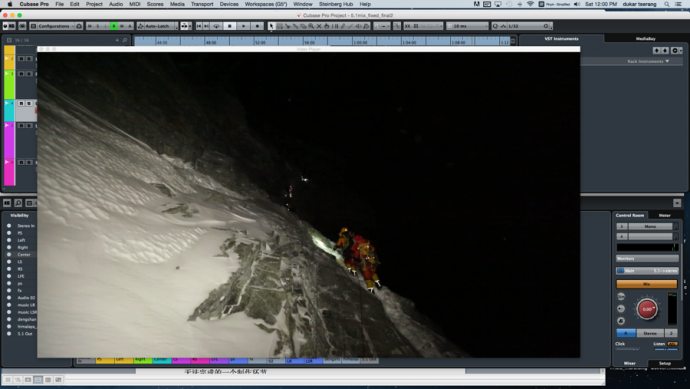The image size is (690, 389).
Task: Toggle visibility dot for LFE channel
Action: tap(9, 276)
